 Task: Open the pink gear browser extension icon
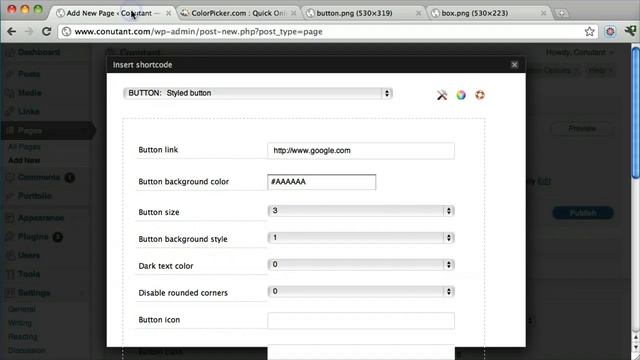coord(610,31)
